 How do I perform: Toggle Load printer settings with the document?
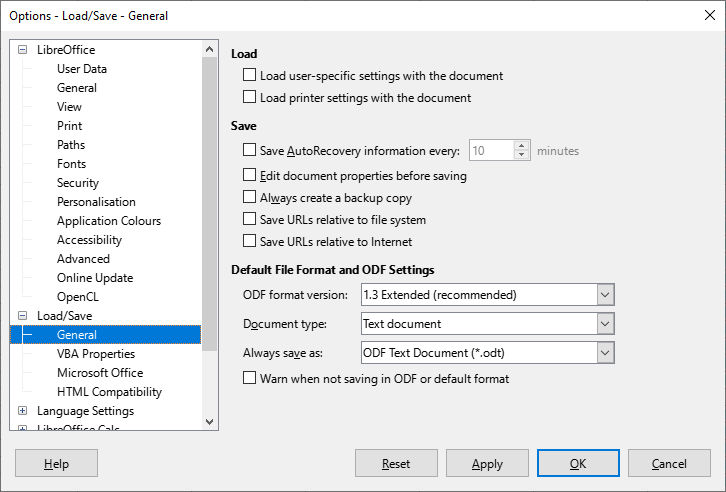(x=250, y=98)
